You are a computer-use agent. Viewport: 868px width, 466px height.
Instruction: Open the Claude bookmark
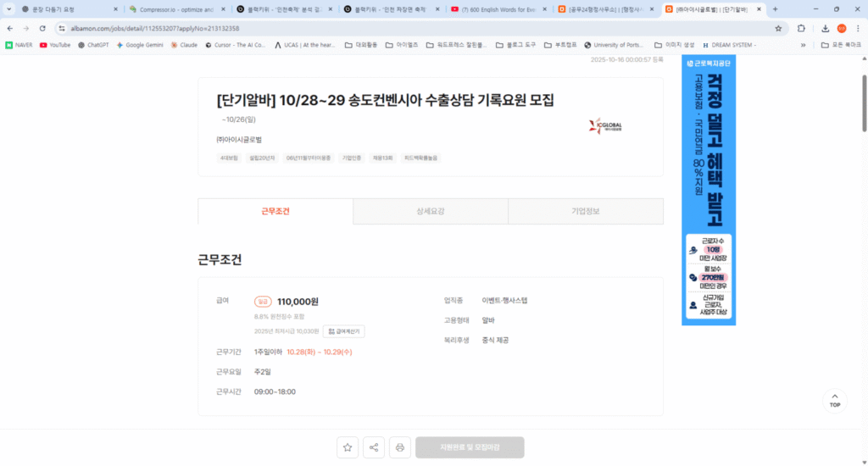click(x=184, y=45)
